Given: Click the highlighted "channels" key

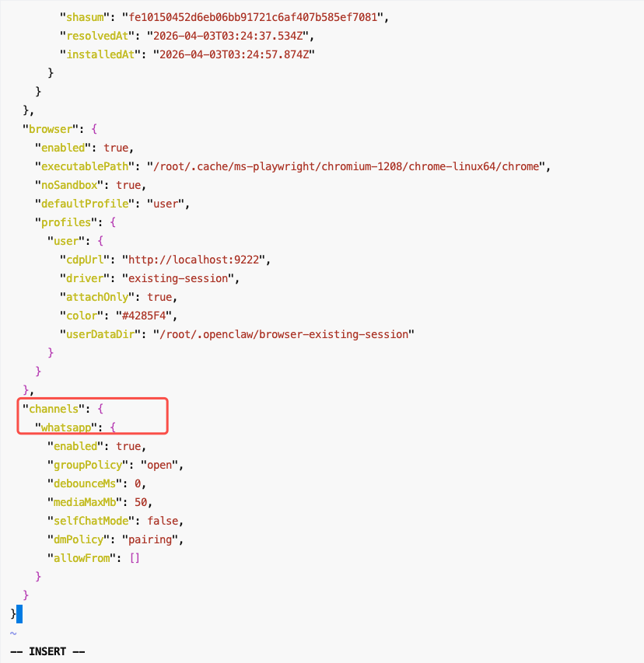Looking at the screenshot, I should [x=54, y=409].
